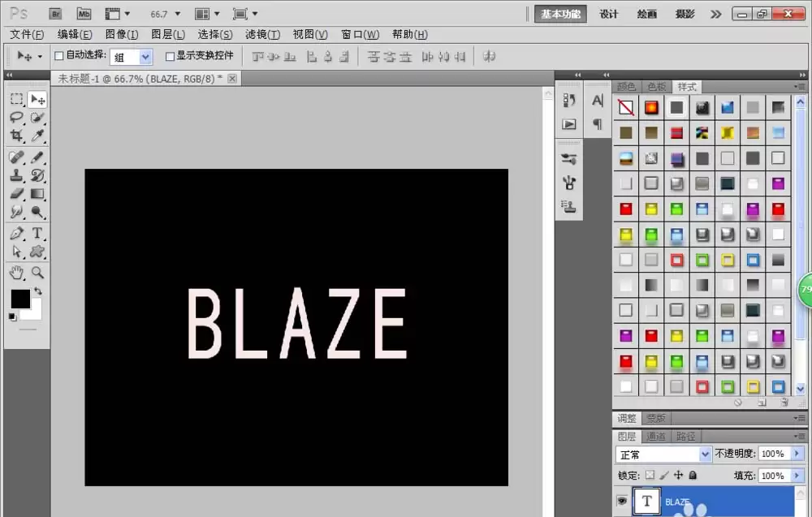Image resolution: width=812 pixels, height=517 pixels.
Task: Select the Rectangular Marquee tool
Action: point(16,99)
